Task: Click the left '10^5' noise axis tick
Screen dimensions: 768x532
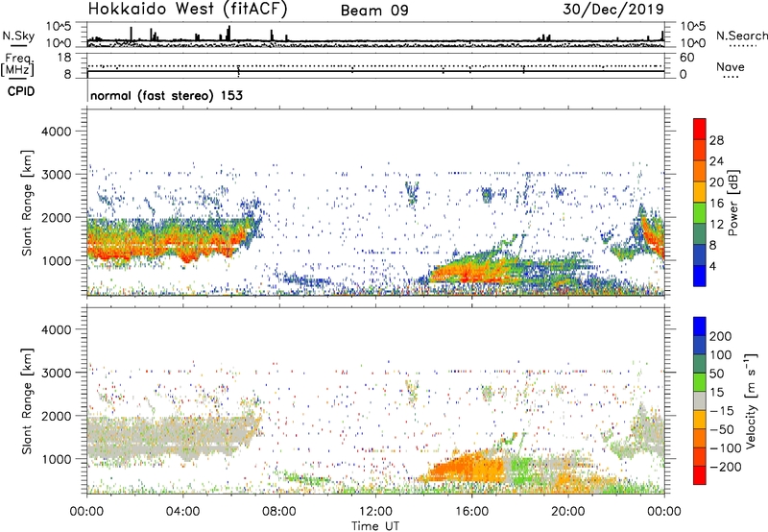Action: coord(59,27)
